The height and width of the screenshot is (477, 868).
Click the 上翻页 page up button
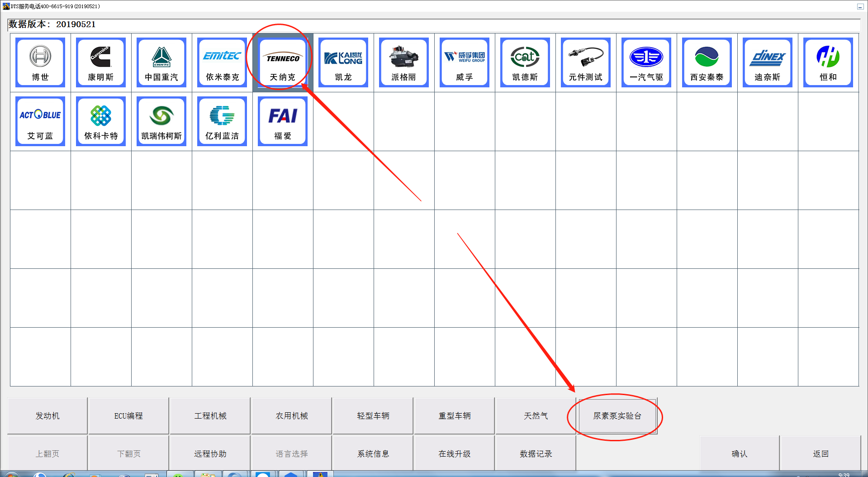pos(47,453)
